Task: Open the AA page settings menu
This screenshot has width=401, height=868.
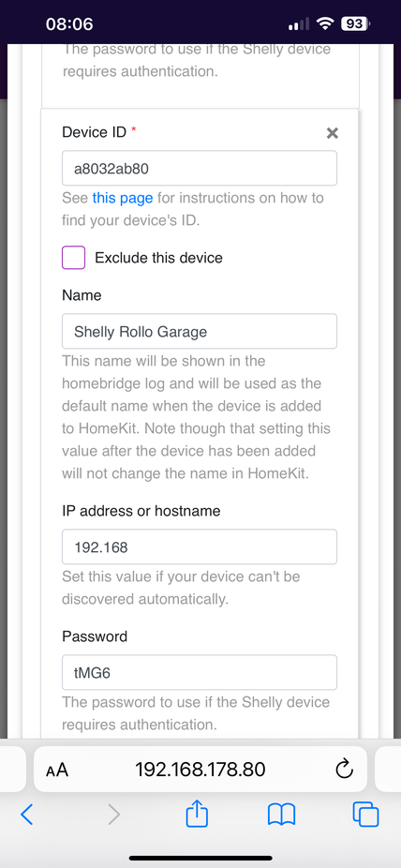Action: (x=57, y=770)
